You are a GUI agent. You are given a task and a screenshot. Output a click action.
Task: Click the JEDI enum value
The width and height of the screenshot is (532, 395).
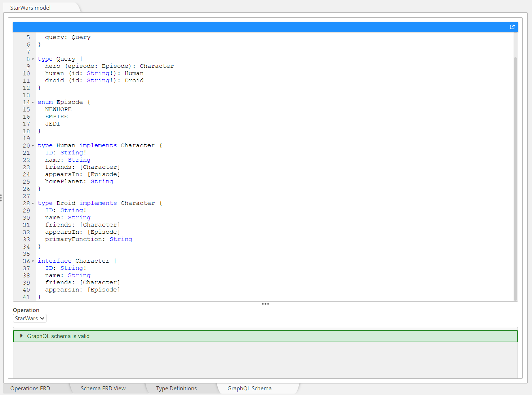pyautogui.click(x=52, y=124)
